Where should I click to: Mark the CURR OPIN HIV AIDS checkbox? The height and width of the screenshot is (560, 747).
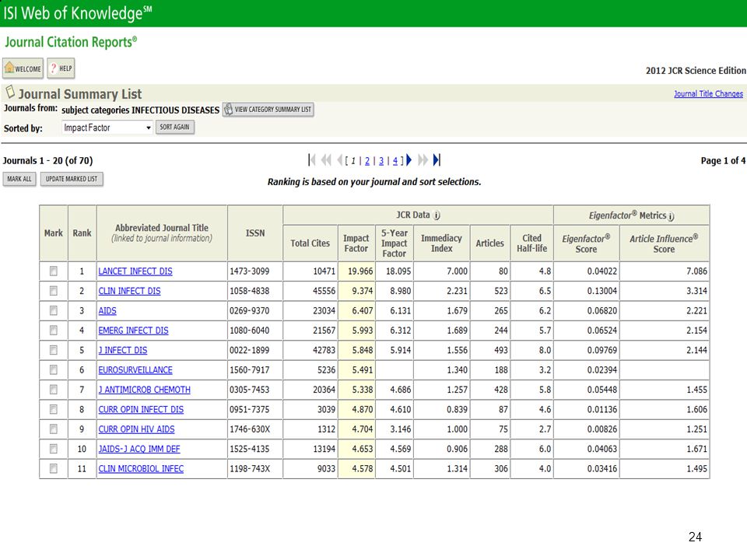point(54,429)
